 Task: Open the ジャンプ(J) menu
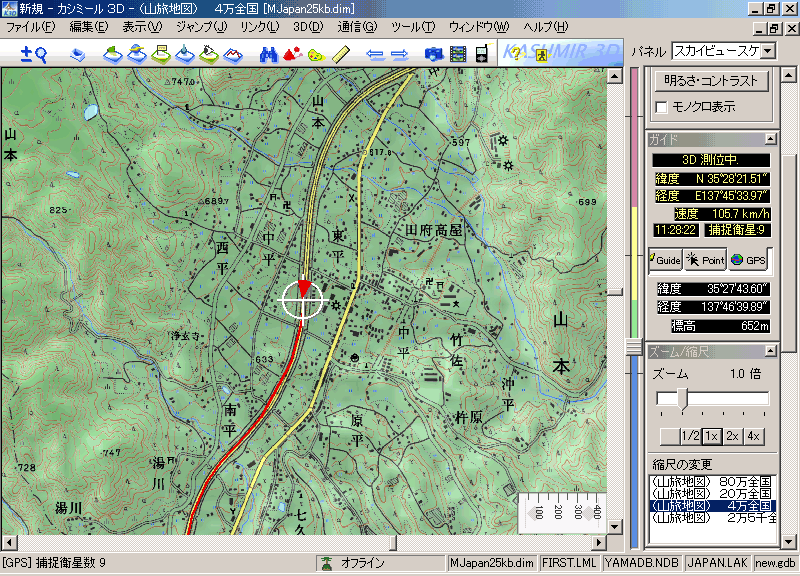(x=202, y=27)
